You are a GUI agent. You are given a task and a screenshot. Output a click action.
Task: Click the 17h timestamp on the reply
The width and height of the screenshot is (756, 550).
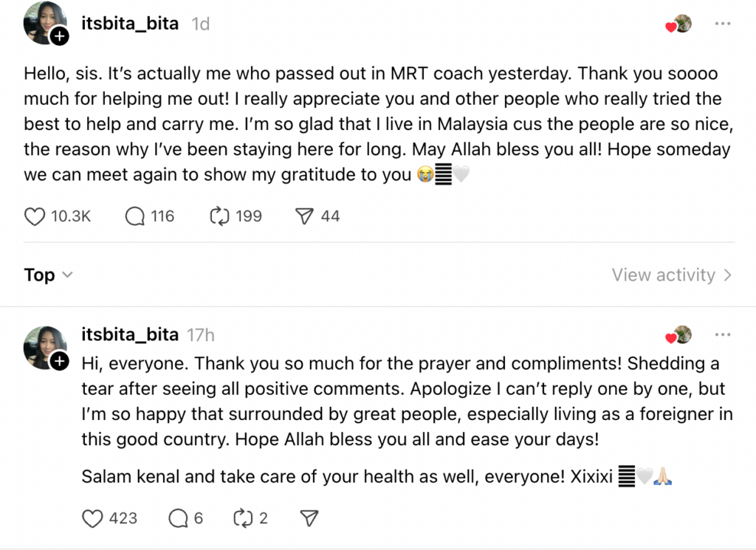tap(201, 335)
